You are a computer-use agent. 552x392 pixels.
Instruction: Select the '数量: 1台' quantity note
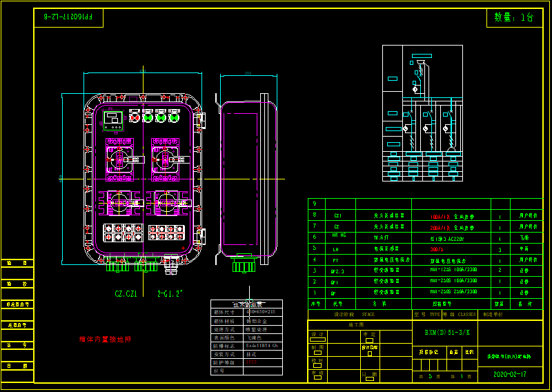[514, 17]
